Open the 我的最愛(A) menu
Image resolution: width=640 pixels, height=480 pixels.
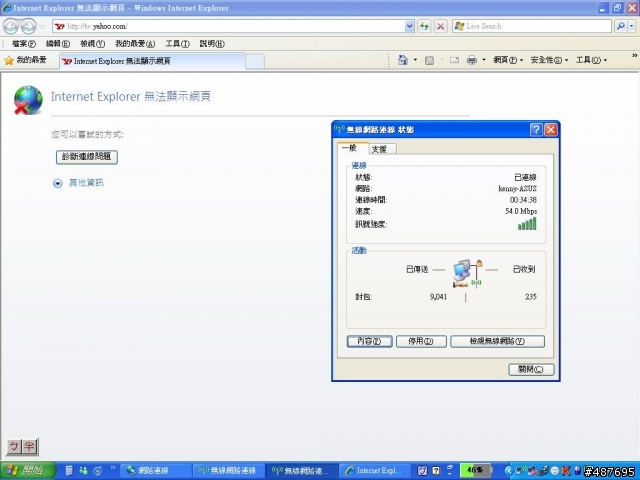coord(135,44)
